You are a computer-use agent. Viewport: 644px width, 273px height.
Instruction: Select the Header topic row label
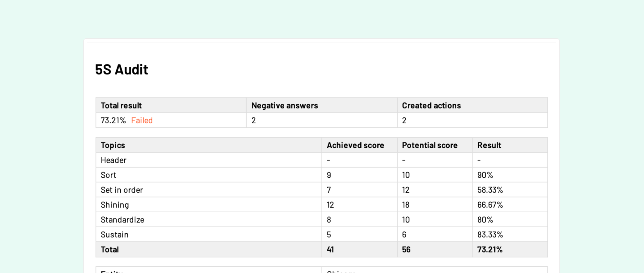tap(114, 160)
